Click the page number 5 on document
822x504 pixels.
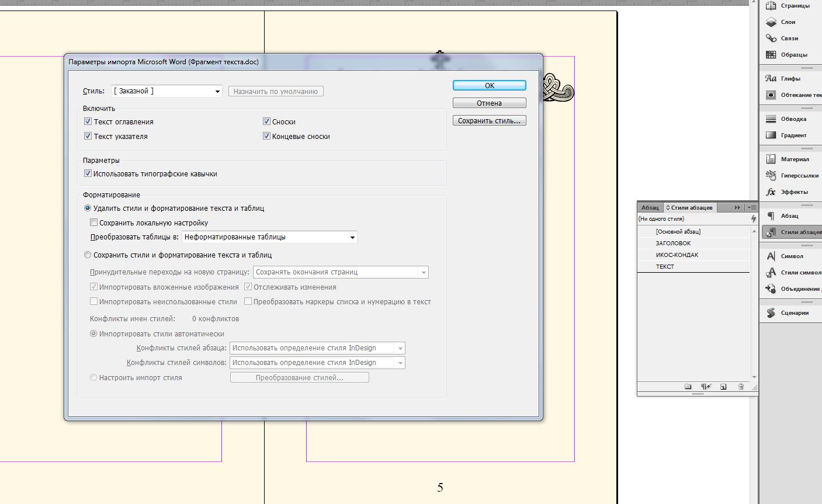(440, 487)
